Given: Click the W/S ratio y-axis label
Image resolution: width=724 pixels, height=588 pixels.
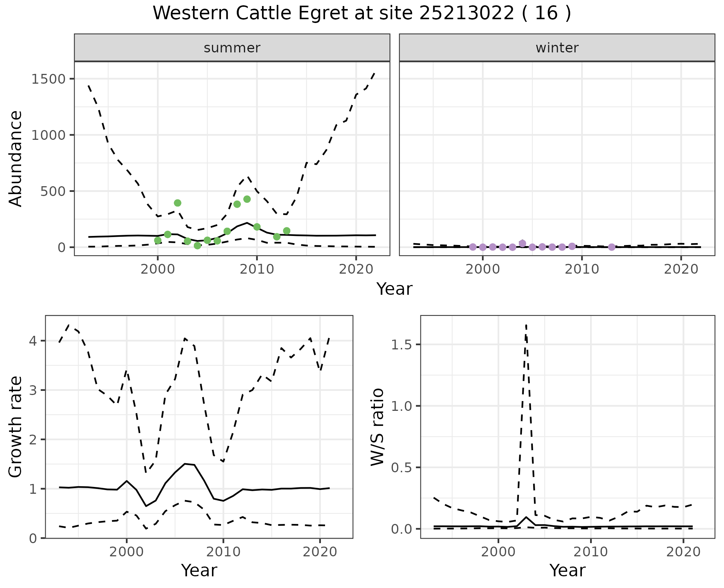Looking at the screenshot, I should click(377, 427).
